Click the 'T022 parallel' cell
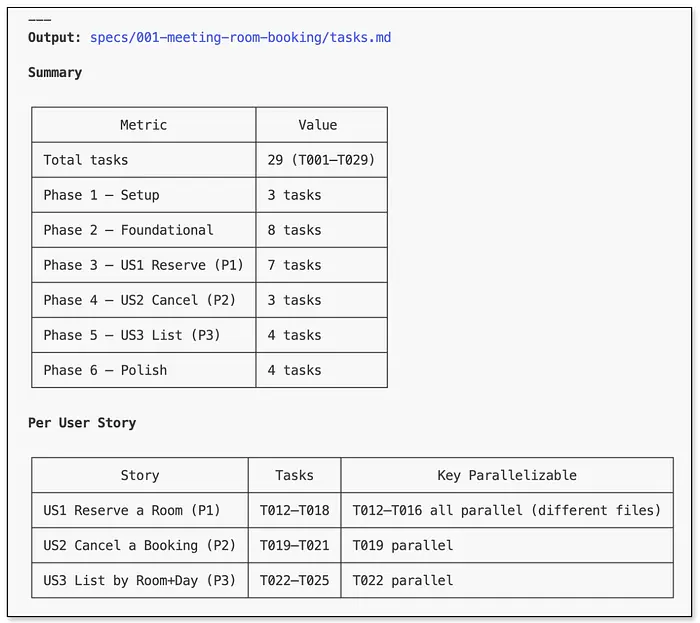 pyautogui.click(x=507, y=580)
